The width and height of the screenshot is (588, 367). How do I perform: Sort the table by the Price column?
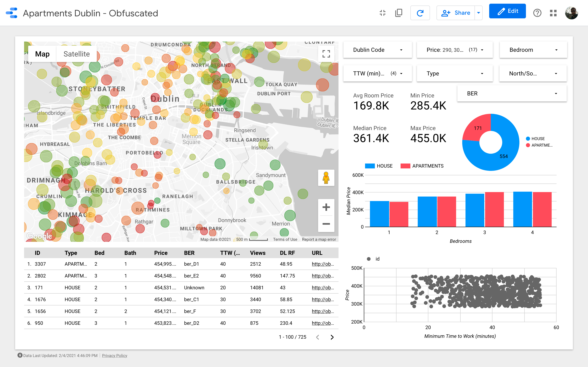coord(161,253)
